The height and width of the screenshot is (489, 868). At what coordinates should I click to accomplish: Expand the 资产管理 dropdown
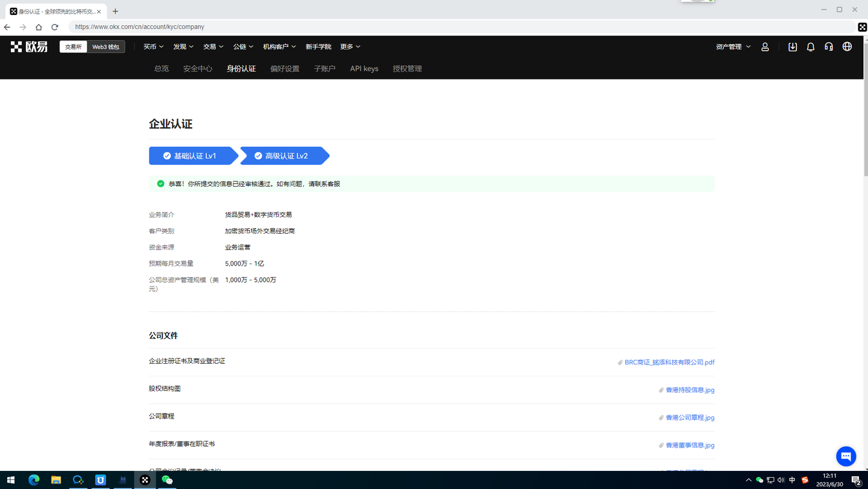734,46
